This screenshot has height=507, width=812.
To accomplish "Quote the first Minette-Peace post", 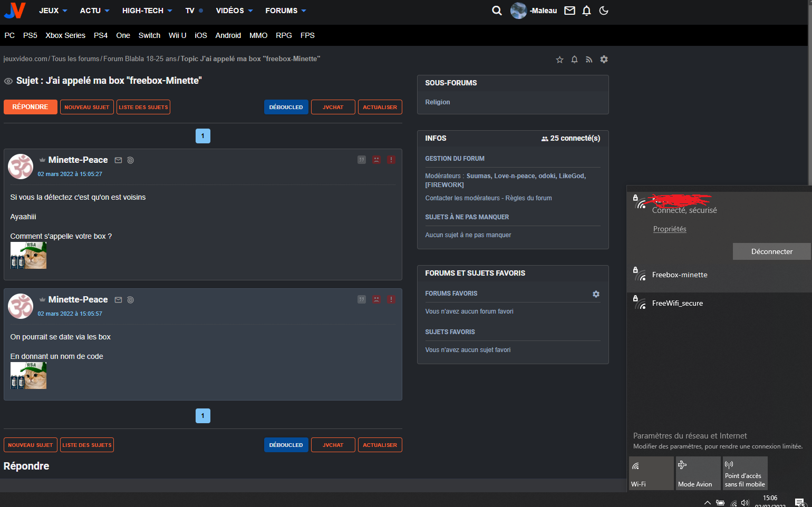I will pyautogui.click(x=362, y=160).
